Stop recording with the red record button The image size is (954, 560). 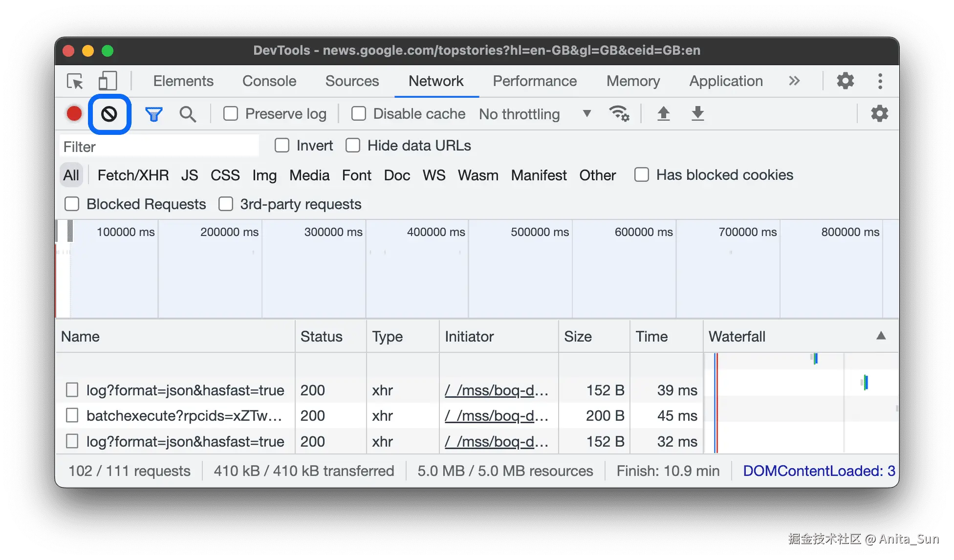pos(74,114)
